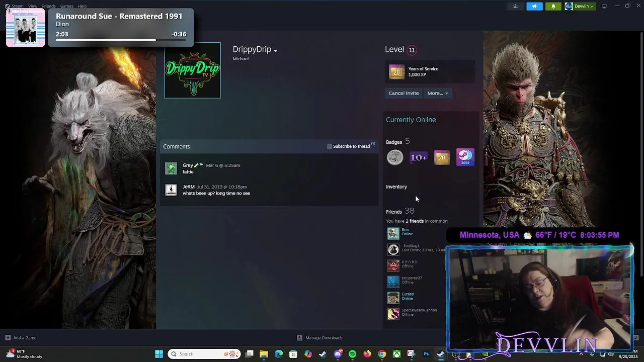Click the taskbar Search box
The width and height of the screenshot is (644, 362).
(204, 354)
